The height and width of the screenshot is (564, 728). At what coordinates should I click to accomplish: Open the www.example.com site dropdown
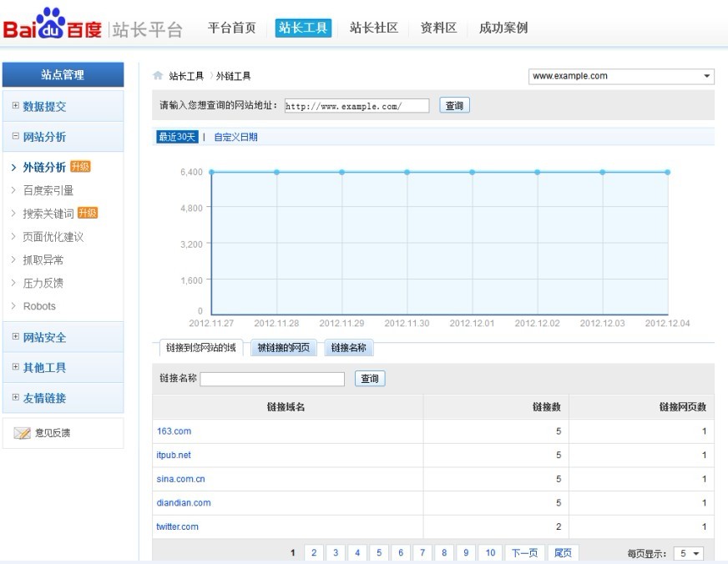pyautogui.click(x=622, y=76)
